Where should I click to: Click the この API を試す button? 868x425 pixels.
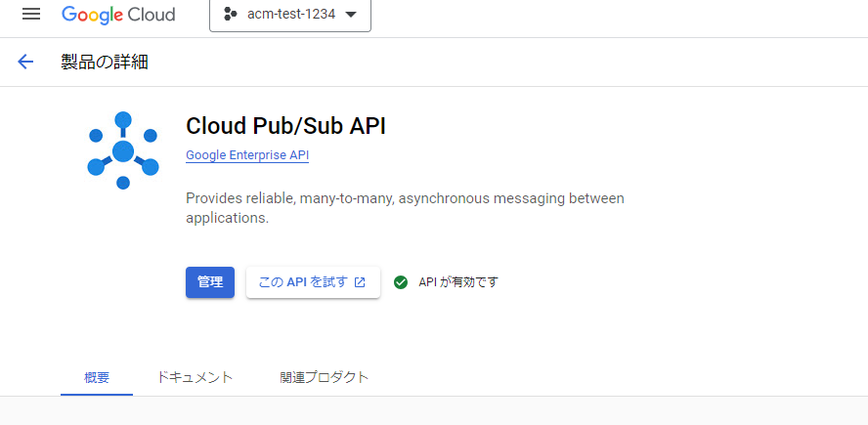(313, 282)
